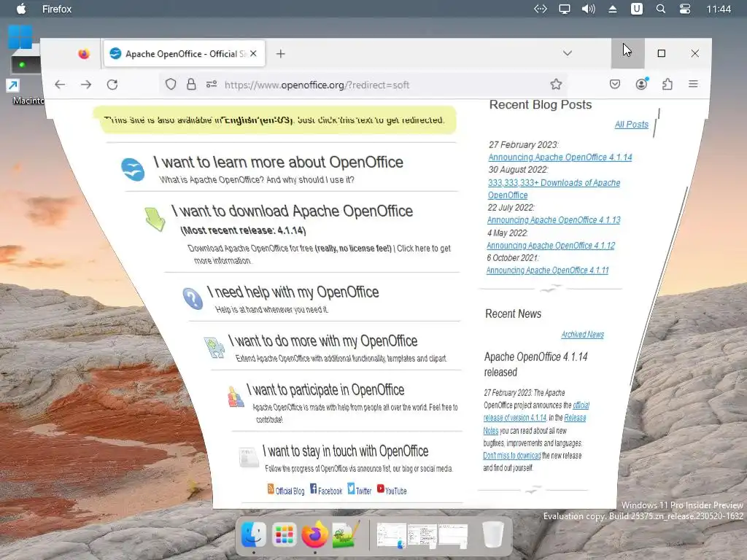Expand the list all tabs chevron
The height and width of the screenshot is (560, 747).
[567, 53]
